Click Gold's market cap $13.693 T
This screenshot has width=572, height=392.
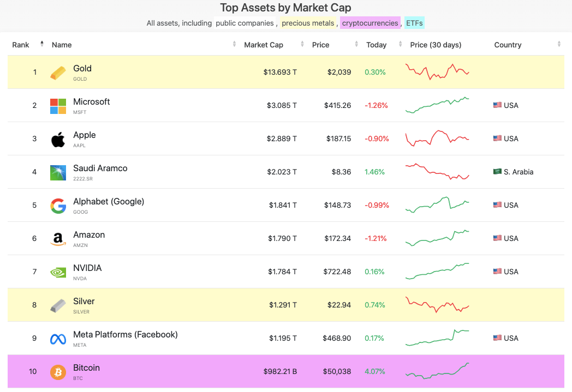point(280,72)
